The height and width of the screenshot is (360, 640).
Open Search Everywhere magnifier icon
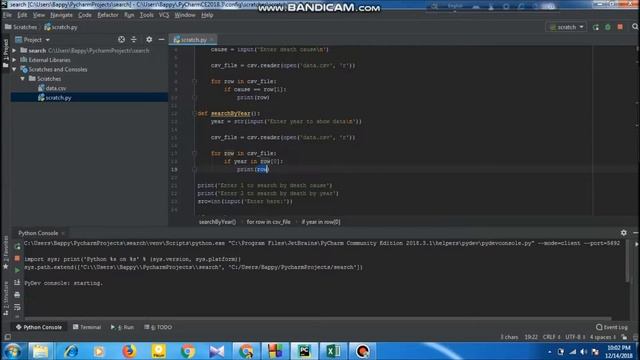(635, 27)
